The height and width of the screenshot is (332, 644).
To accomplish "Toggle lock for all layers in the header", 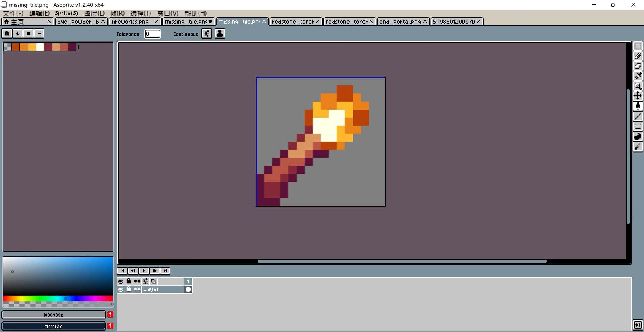I will click(129, 281).
